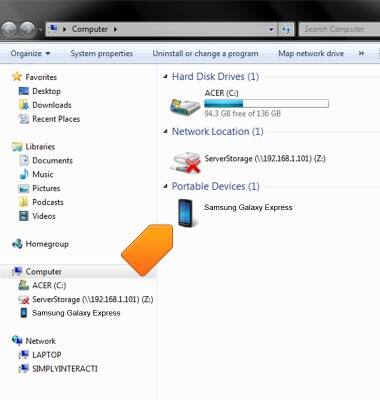Select Samsung Galaxy Express label in main pane

point(248,207)
